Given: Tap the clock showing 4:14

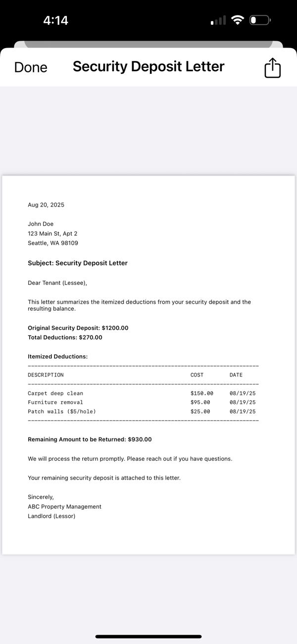Looking at the screenshot, I should point(54,20).
